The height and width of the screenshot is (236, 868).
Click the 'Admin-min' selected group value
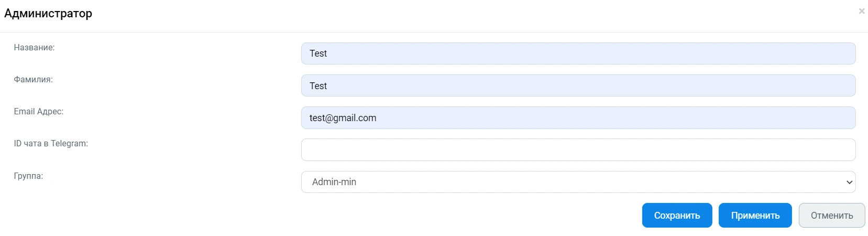point(334,182)
